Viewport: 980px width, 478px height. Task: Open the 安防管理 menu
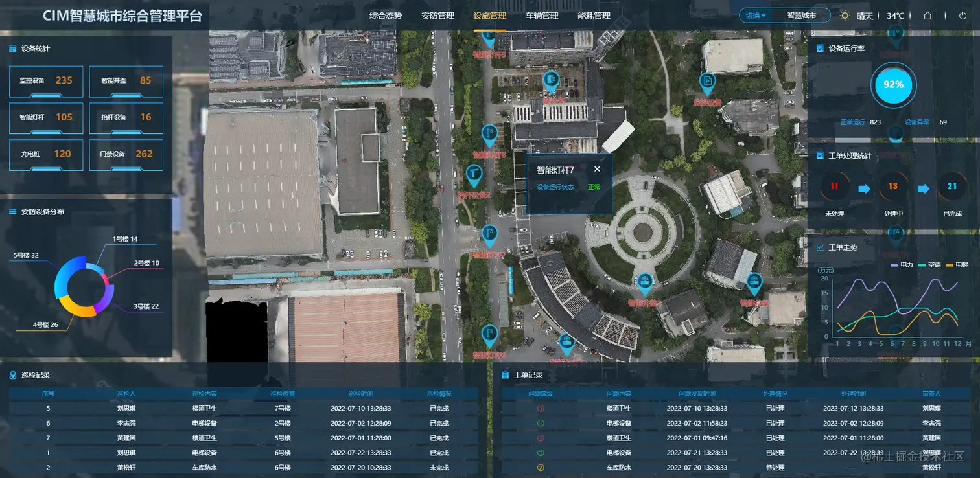tap(437, 16)
